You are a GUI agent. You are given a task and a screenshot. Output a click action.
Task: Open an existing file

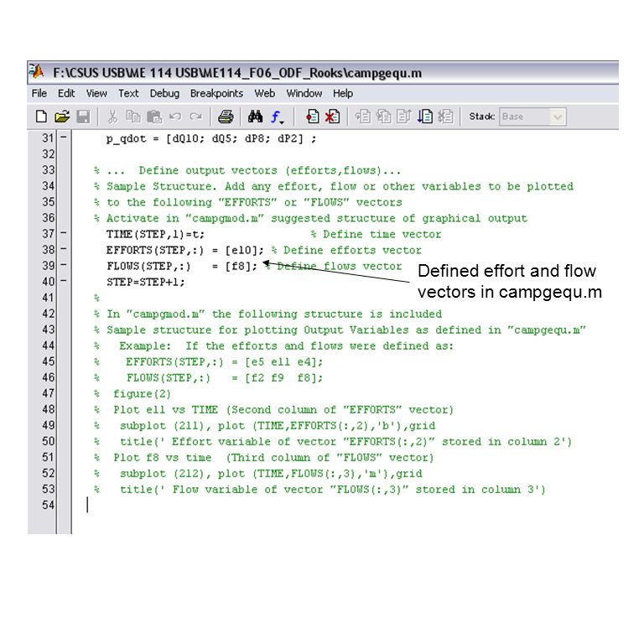coord(62,117)
